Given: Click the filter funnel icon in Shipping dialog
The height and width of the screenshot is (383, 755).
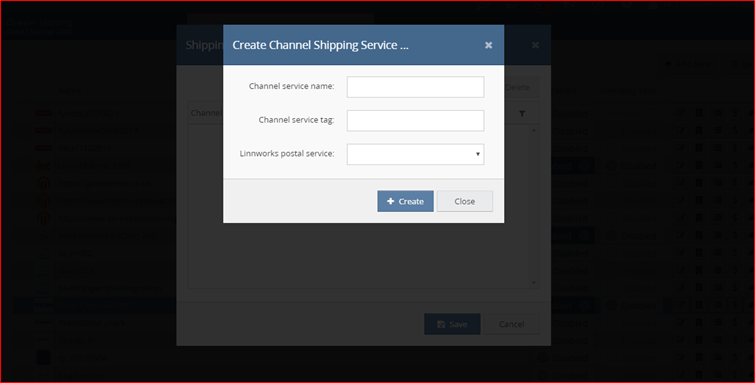Looking at the screenshot, I should (x=522, y=114).
